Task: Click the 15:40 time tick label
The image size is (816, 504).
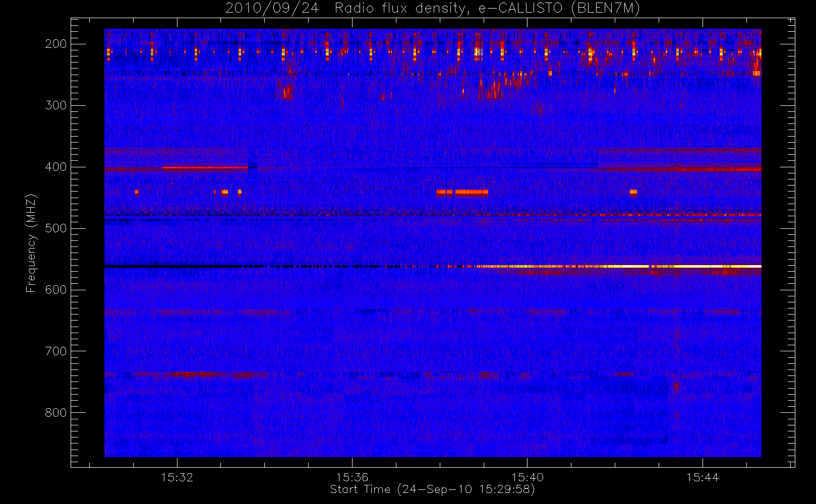Action: tap(527, 477)
